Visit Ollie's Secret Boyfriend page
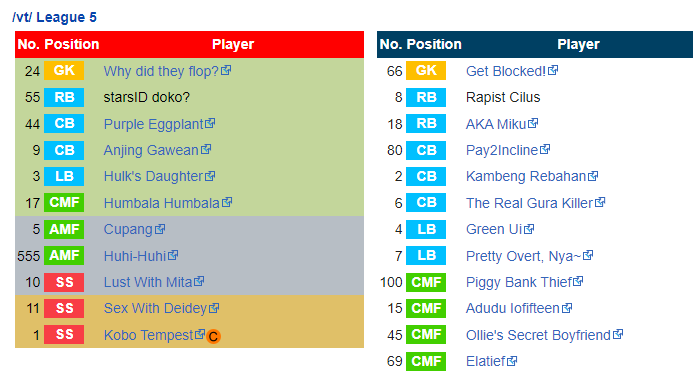Viewport: 698px width, 387px height. coord(538,335)
